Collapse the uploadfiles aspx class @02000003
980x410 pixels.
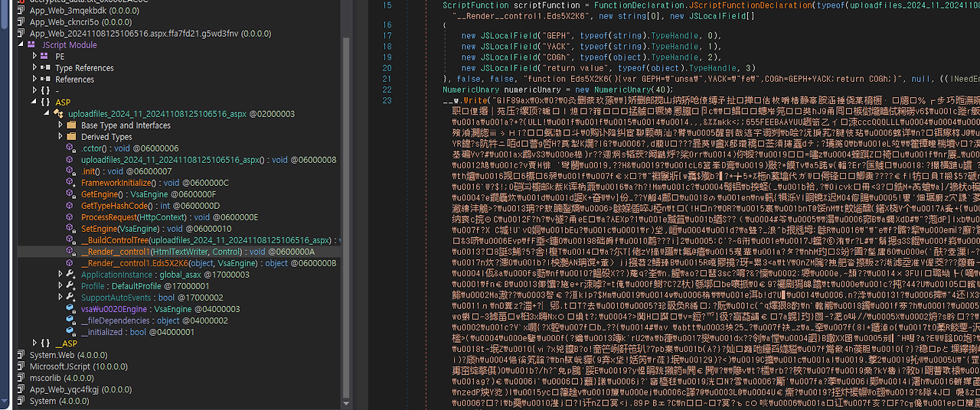click(x=48, y=114)
